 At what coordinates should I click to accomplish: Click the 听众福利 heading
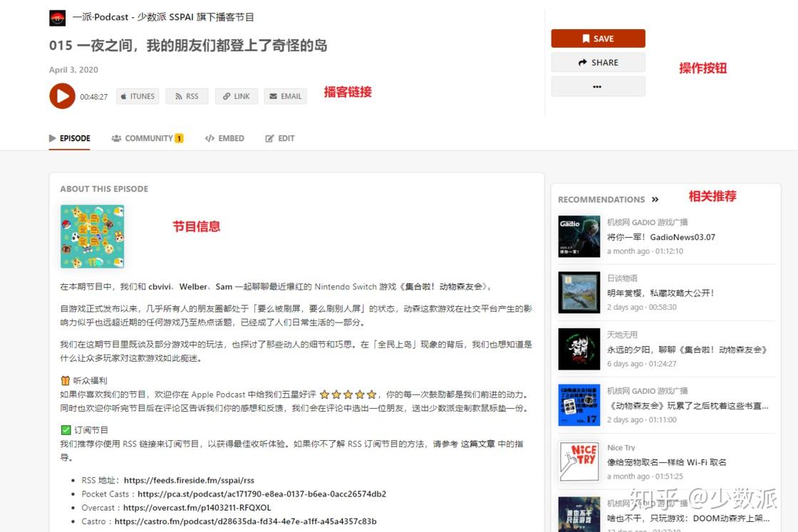[90, 380]
